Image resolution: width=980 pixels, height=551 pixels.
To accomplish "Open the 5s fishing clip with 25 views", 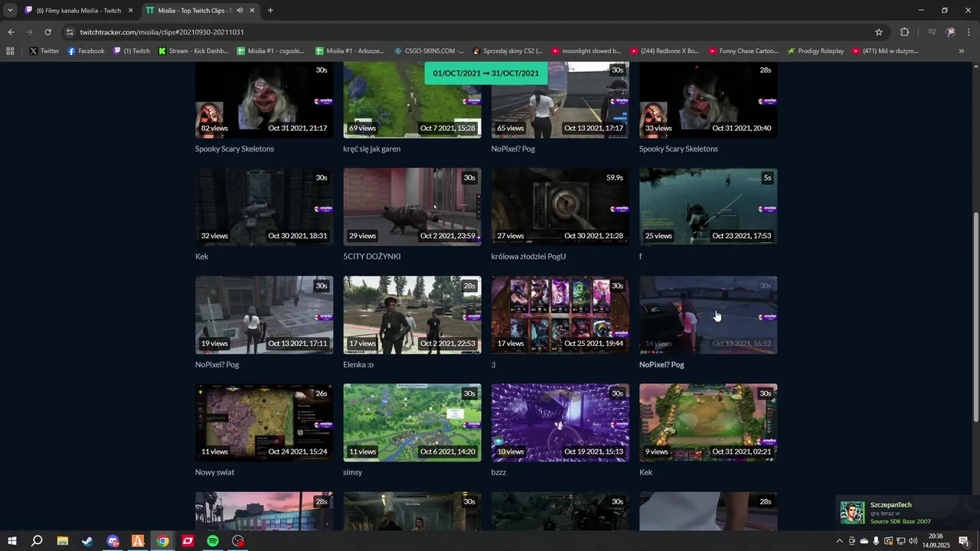I will (x=708, y=207).
